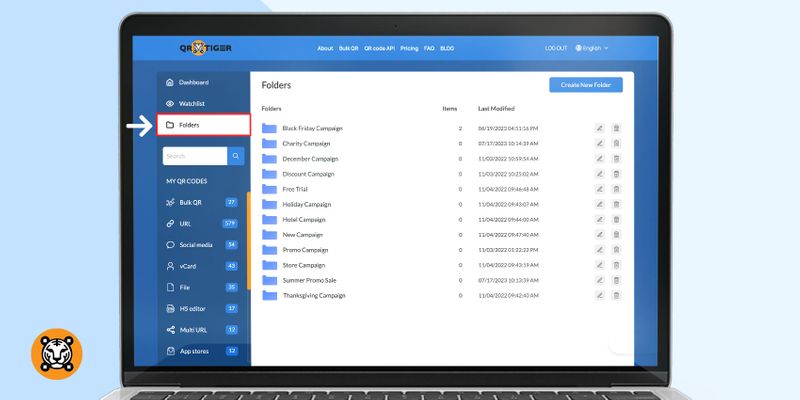Delete the New Campaign folder

point(616,235)
